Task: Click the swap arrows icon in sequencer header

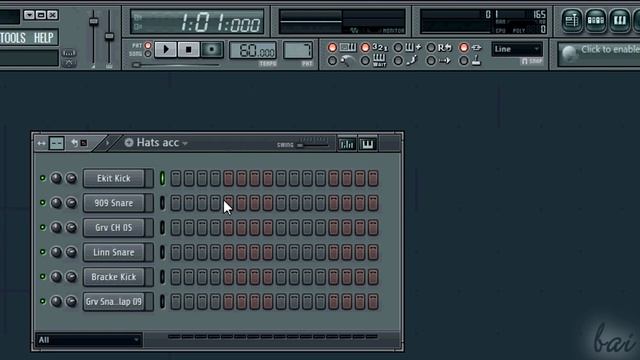Action: point(41,143)
